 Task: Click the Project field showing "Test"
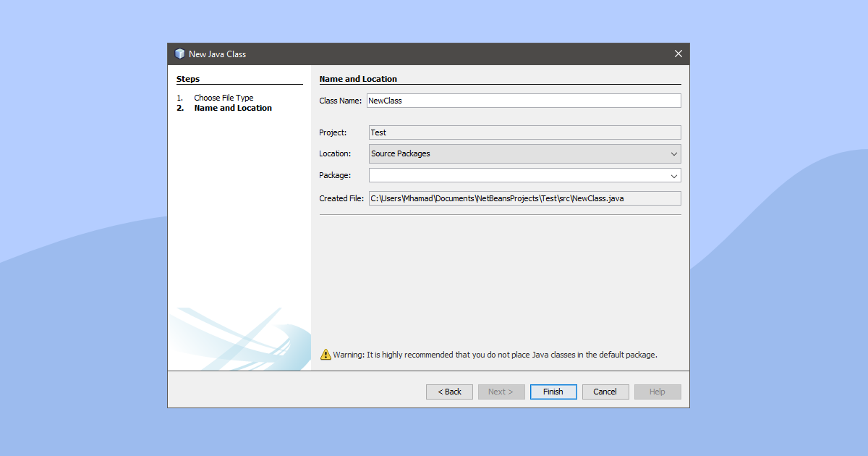pyautogui.click(x=506, y=132)
